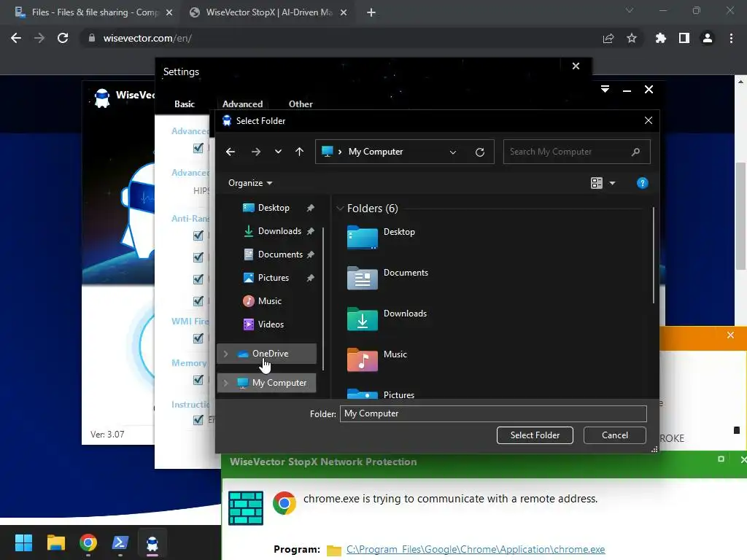The width and height of the screenshot is (747, 560).
Task: Select Music in the navigation pane
Action: (x=269, y=301)
